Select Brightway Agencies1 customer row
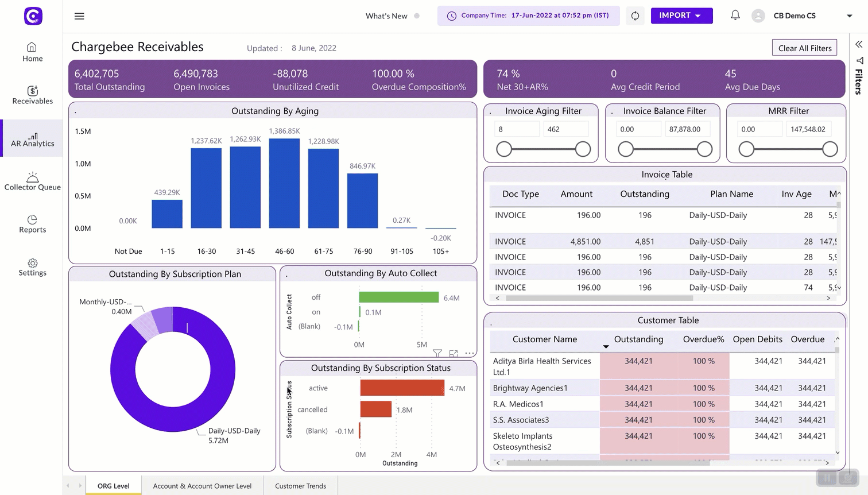This screenshot has height=495, width=868. tap(662, 388)
